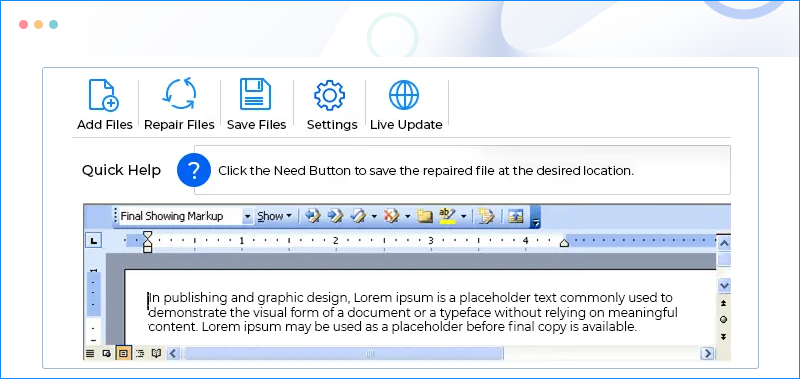
Task: Click the vertical scrollbar up arrow
Action: [x=723, y=242]
